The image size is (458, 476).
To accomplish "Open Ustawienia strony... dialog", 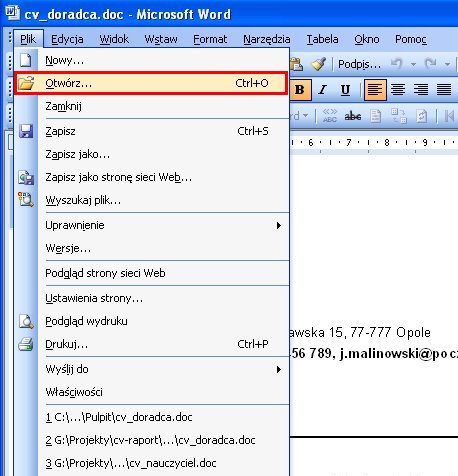I will click(151, 298).
